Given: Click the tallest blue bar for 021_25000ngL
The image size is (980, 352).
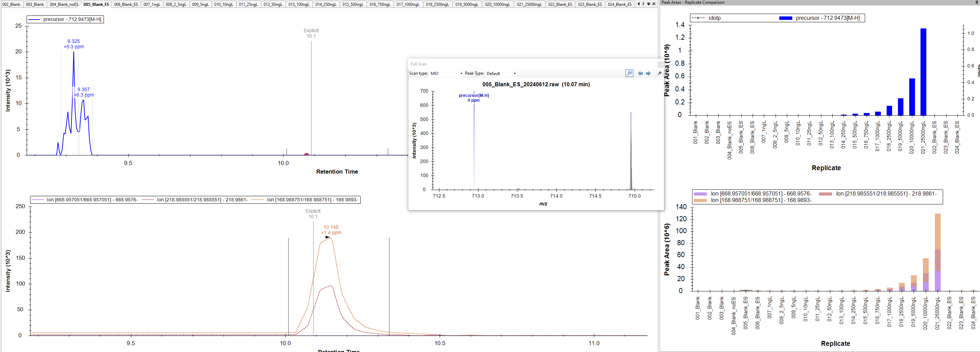Looking at the screenshot, I should 923,72.
